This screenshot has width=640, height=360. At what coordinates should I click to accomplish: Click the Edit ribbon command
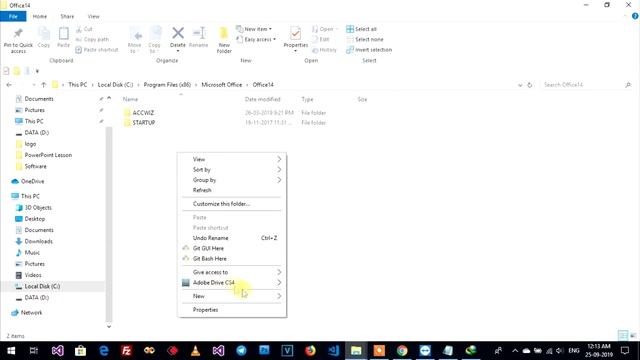point(321,39)
